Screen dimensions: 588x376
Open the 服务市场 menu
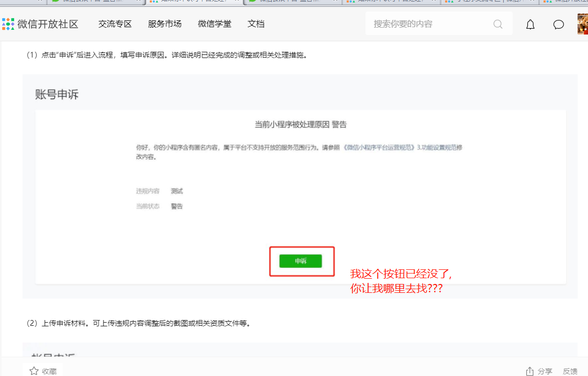(164, 24)
